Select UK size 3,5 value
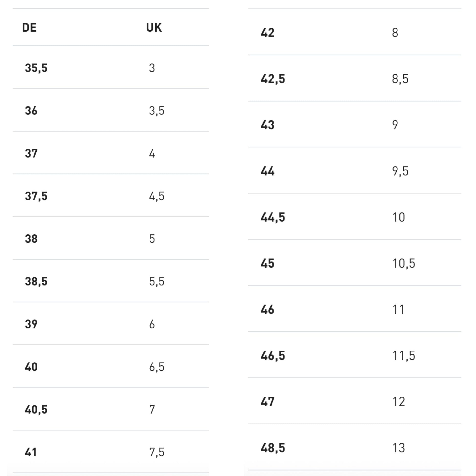Viewport: 476px width, 476px height. (x=157, y=111)
